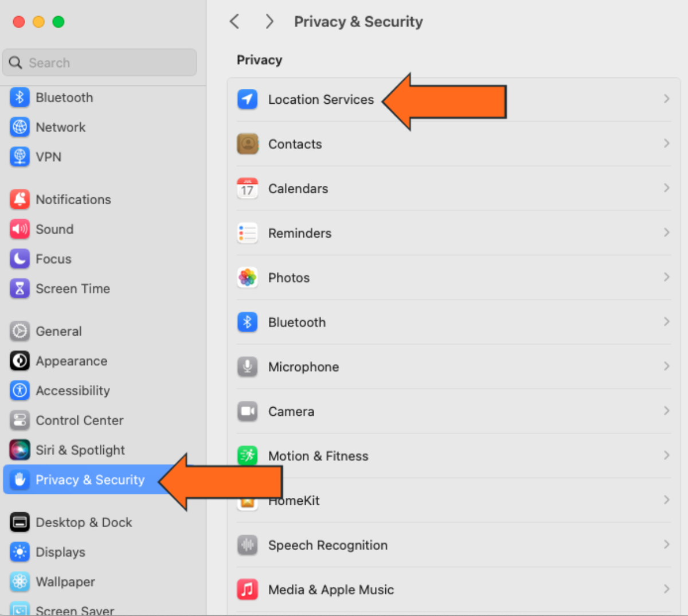Click inside the Search field
The image size is (688, 616).
(99, 63)
